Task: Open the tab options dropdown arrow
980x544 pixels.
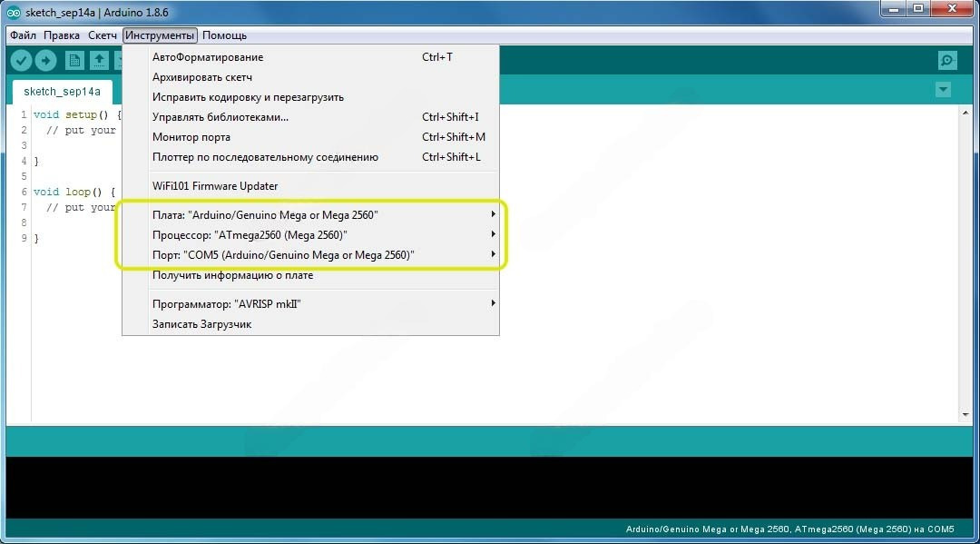Action: click(x=943, y=89)
